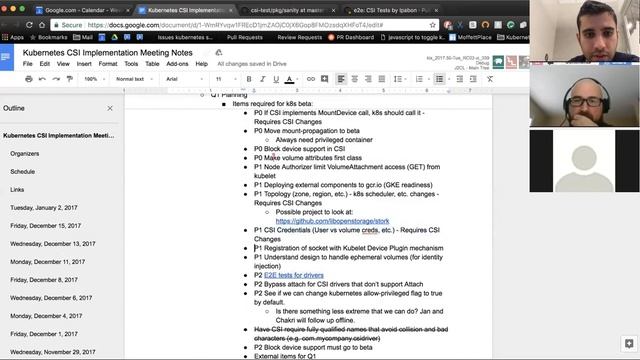Open the Help menu

[x=202, y=64]
